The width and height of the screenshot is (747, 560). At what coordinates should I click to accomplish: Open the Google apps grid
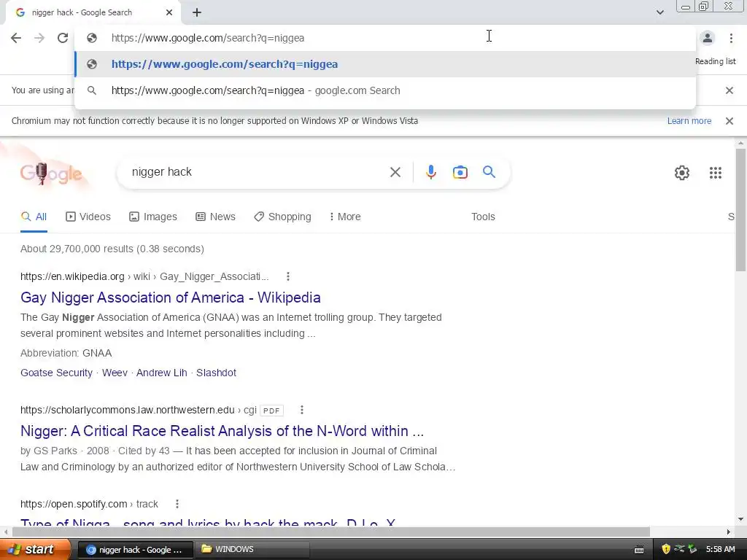pyautogui.click(x=716, y=172)
